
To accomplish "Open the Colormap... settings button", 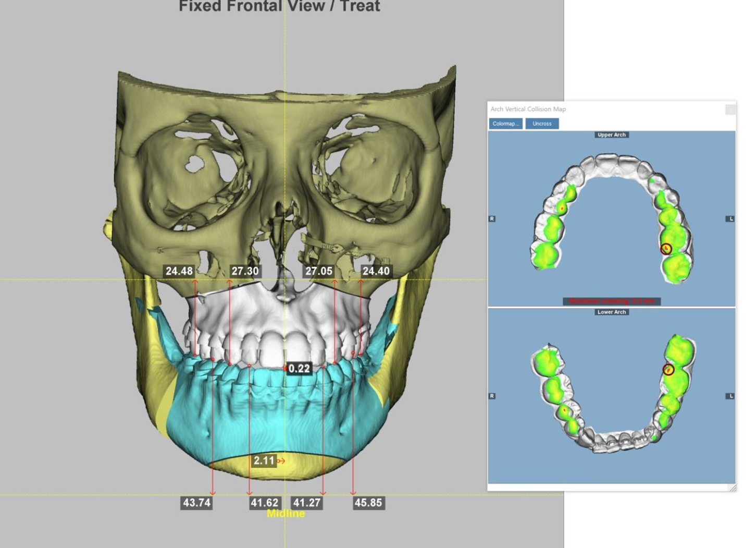I will pos(505,124).
